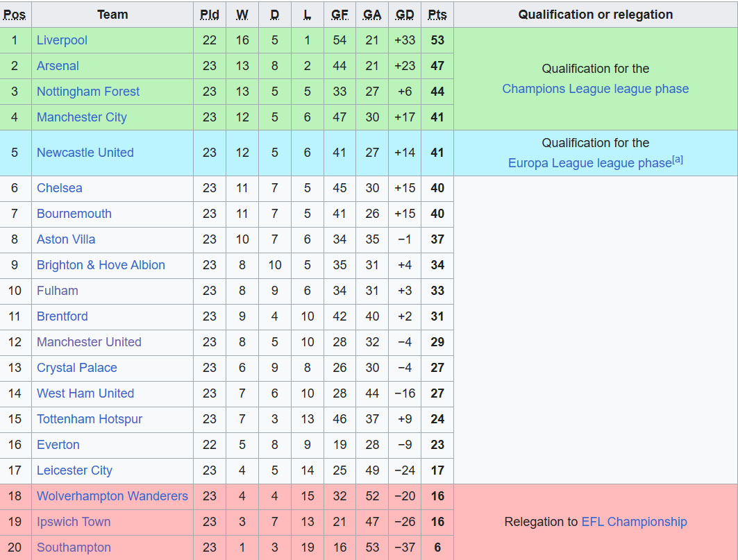Open the Brighton & Hove Albion link

[x=101, y=265]
